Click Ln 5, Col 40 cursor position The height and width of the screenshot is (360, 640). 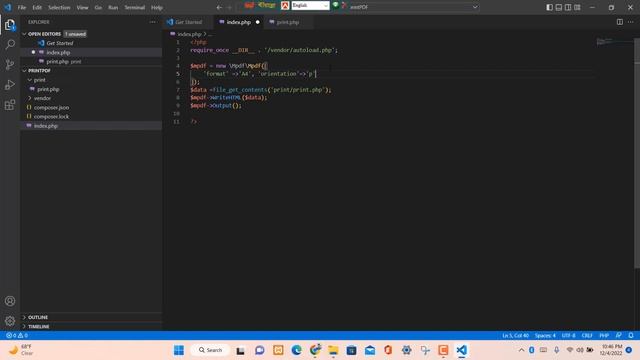tap(516, 335)
